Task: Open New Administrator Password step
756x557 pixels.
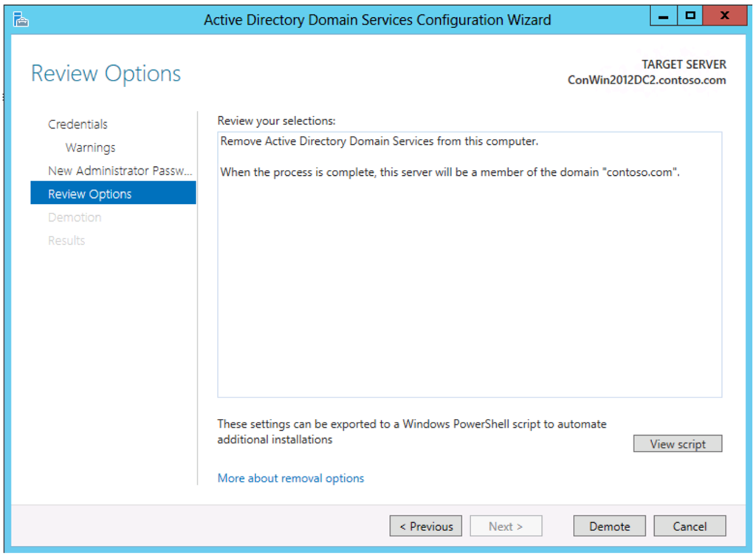Action: click(x=120, y=171)
